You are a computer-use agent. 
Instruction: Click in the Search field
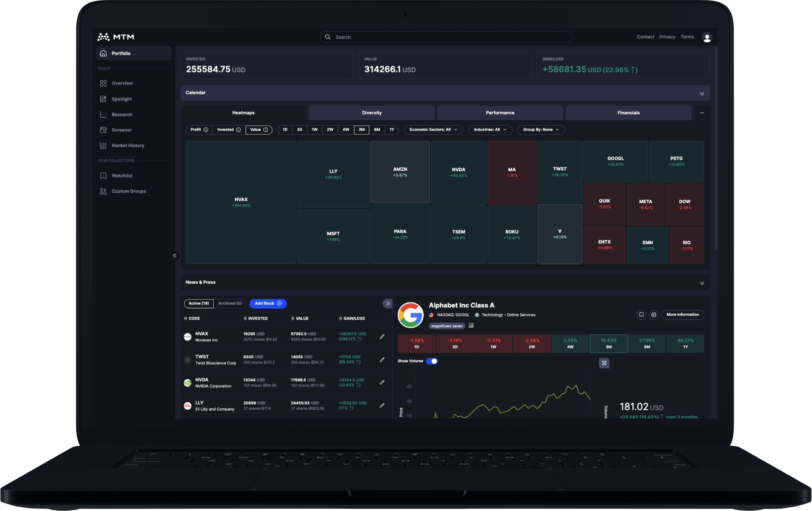pyautogui.click(x=446, y=37)
